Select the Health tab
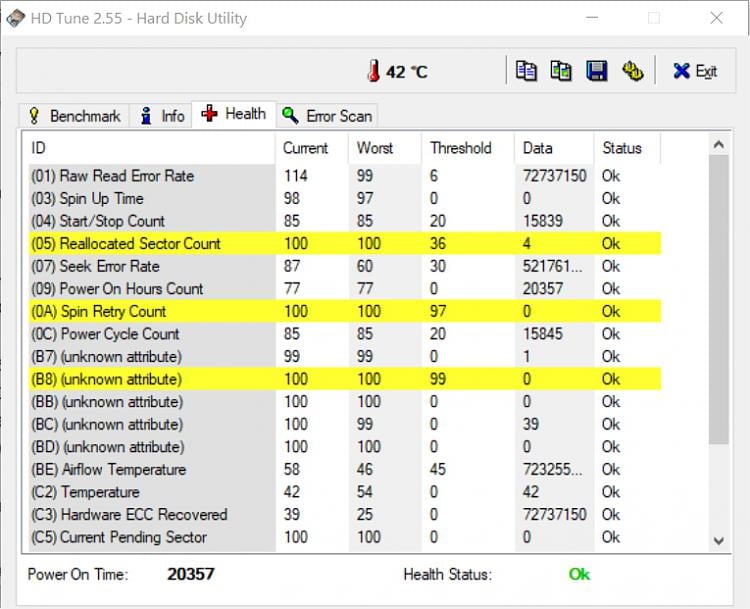This screenshot has width=750, height=609. tap(234, 114)
